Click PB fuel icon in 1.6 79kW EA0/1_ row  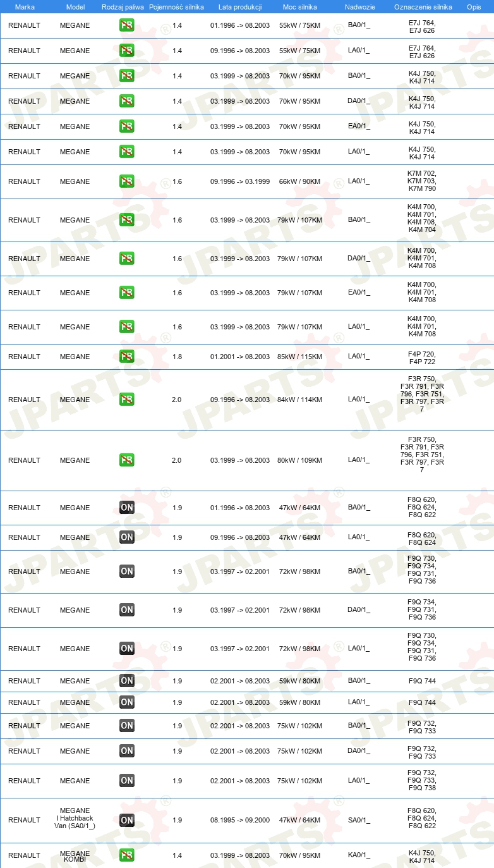pyautogui.click(x=127, y=293)
